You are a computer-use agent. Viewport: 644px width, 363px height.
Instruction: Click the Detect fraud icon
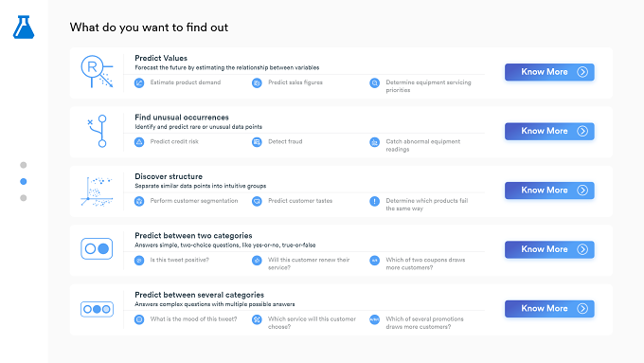click(x=257, y=142)
